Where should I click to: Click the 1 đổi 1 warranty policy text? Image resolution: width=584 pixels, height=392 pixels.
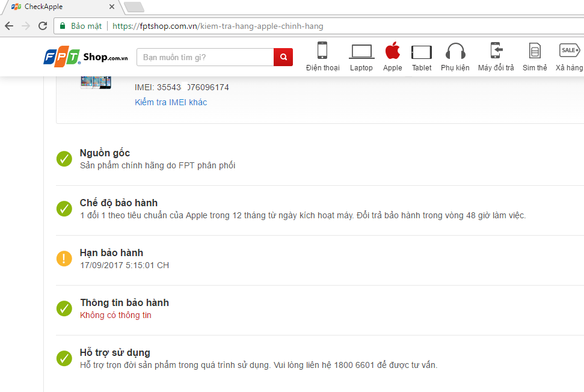click(x=303, y=216)
